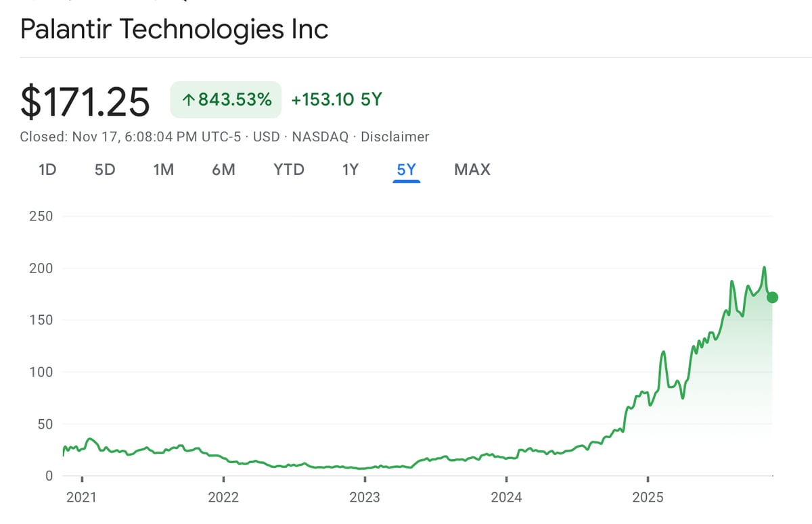
Task: Click the +153.10 5Y change text
Action: 336,100
